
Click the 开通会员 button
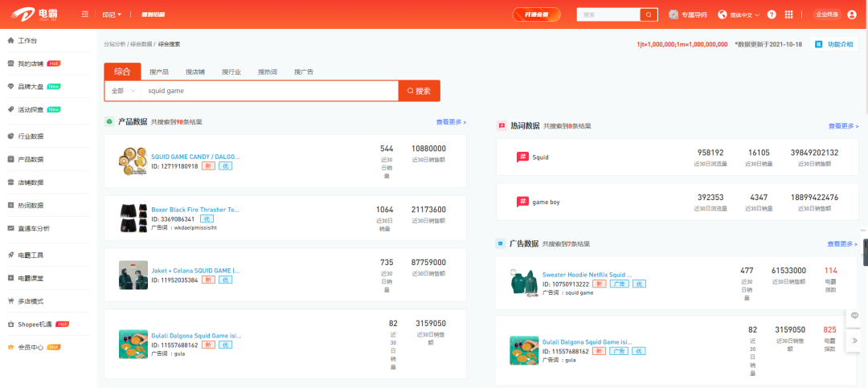pos(536,14)
